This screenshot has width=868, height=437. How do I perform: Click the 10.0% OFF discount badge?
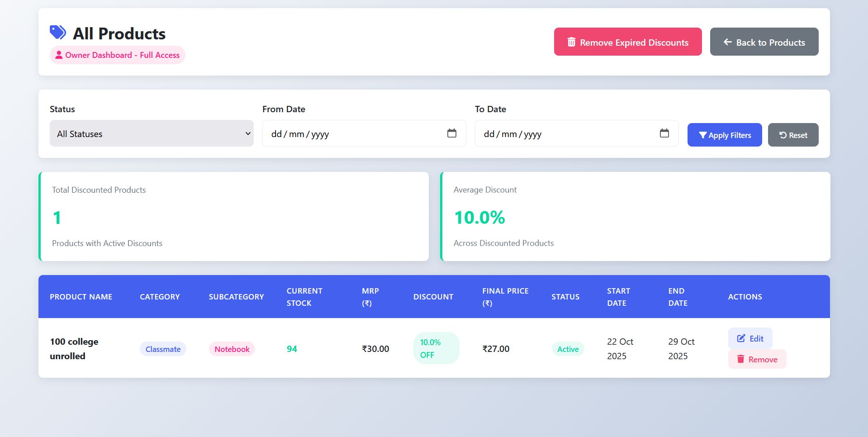(x=436, y=348)
